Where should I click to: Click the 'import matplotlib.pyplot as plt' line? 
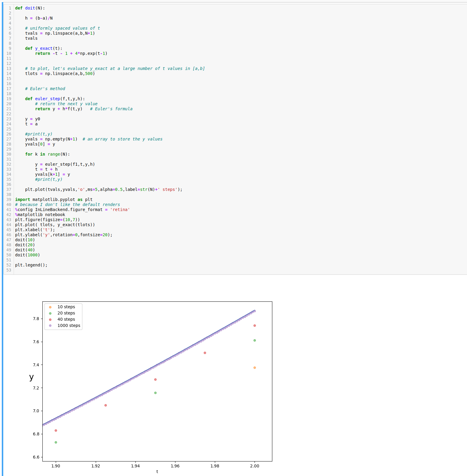tap(54, 199)
